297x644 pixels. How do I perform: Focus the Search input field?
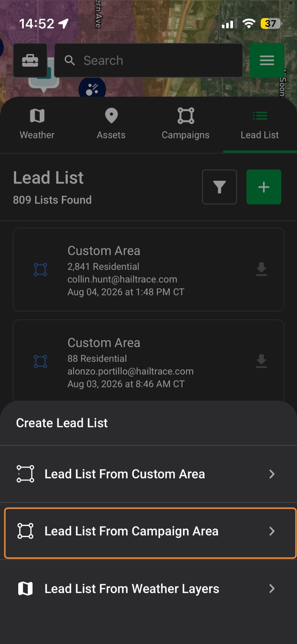tap(149, 60)
